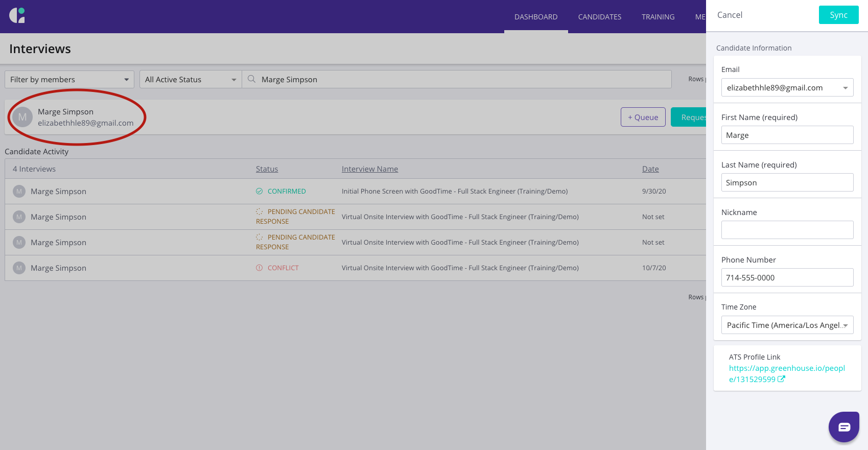This screenshot has width=868, height=450.
Task: Sort interviews by the Date column
Action: pos(650,169)
